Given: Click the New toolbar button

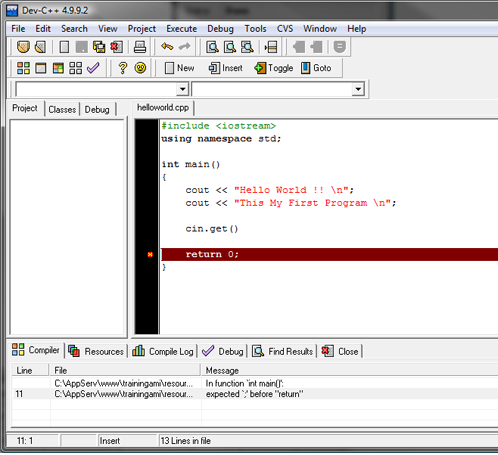Looking at the screenshot, I should (x=179, y=68).
